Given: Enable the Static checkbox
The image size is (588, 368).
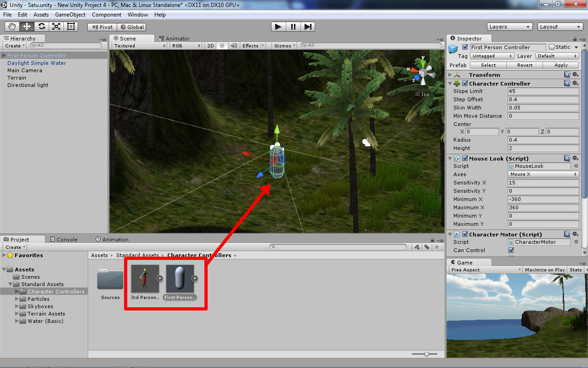Looking at the screenshot, I should point(551,47).
